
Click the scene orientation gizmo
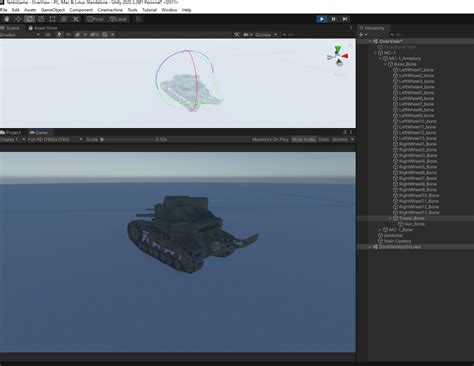pyautogui.click(x=338, y=57)
